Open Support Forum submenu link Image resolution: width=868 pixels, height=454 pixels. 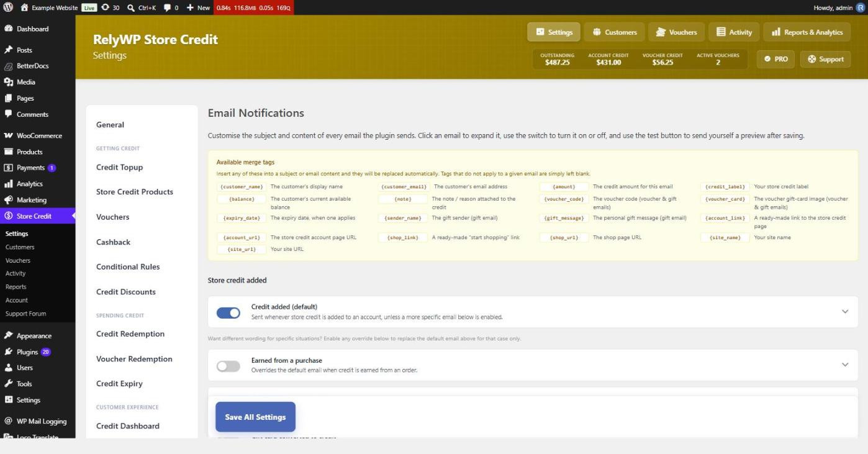coord(25,314)
